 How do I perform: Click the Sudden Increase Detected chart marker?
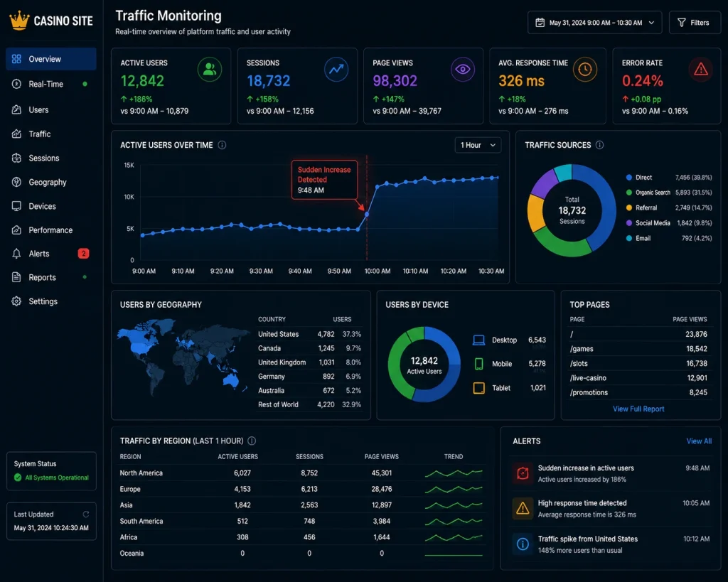point(367,215)
